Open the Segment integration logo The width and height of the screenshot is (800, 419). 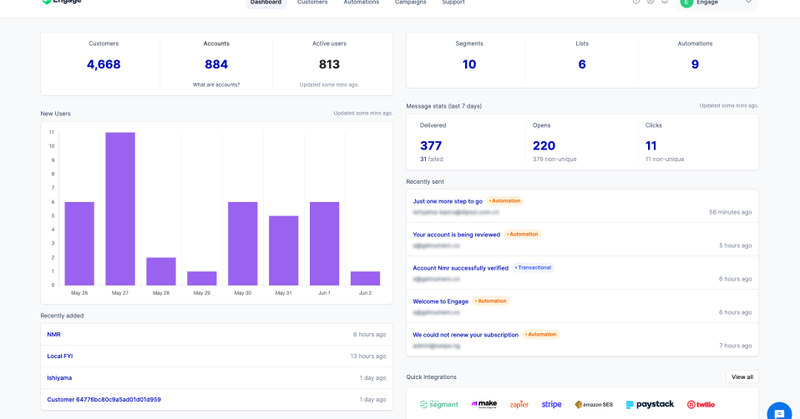[439, 404]
